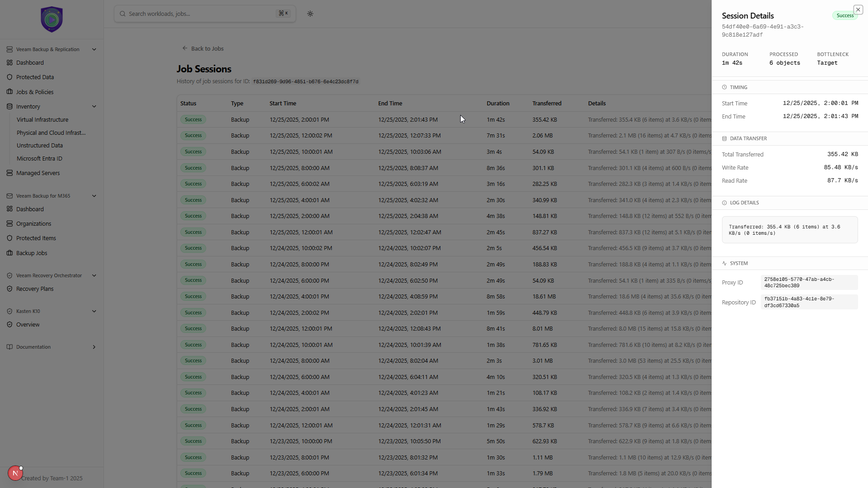Collapse the Veeam Backup for M365 section
The height and width of the screenshot is (488, 868).
(x=94, y=196)
